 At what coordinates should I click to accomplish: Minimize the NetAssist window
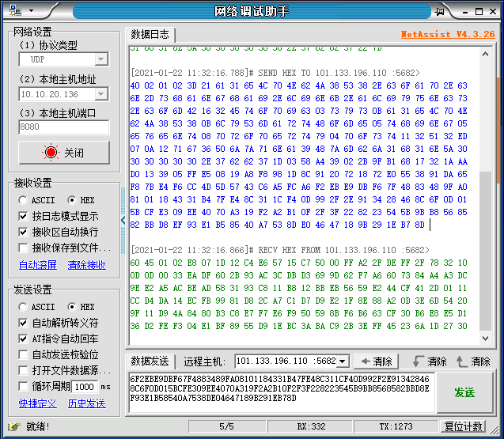465,12
